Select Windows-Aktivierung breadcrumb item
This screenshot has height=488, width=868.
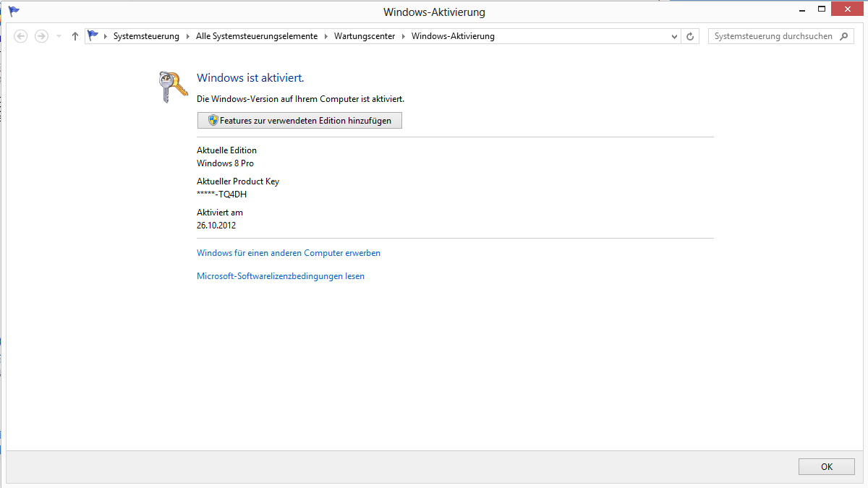coord(453,36)
